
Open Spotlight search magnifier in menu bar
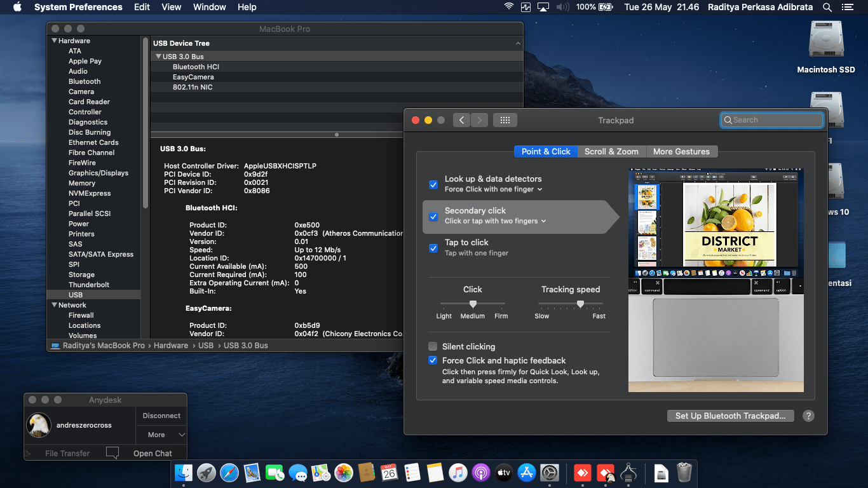tap(827, 7)
